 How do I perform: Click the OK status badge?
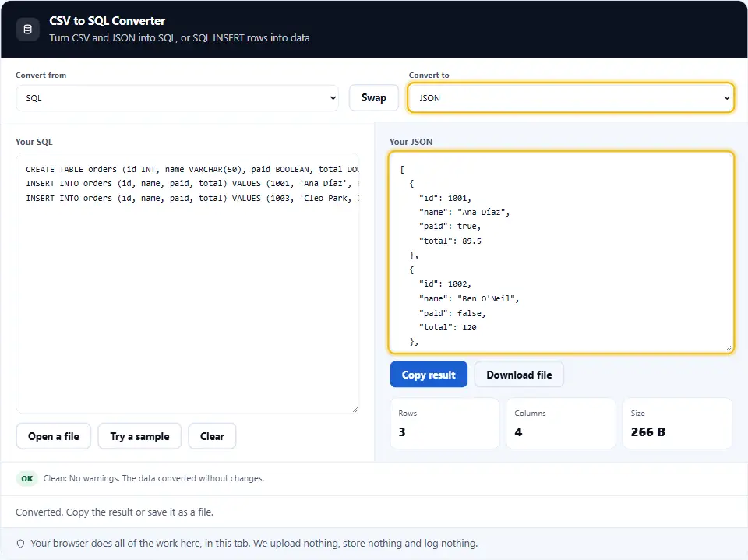pos(26,478)
